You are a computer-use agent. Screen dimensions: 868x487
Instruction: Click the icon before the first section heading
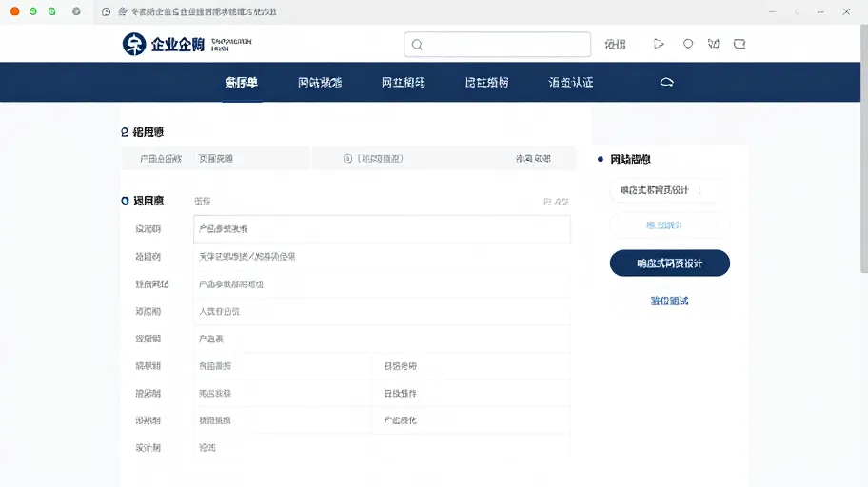tap(125, 132)
